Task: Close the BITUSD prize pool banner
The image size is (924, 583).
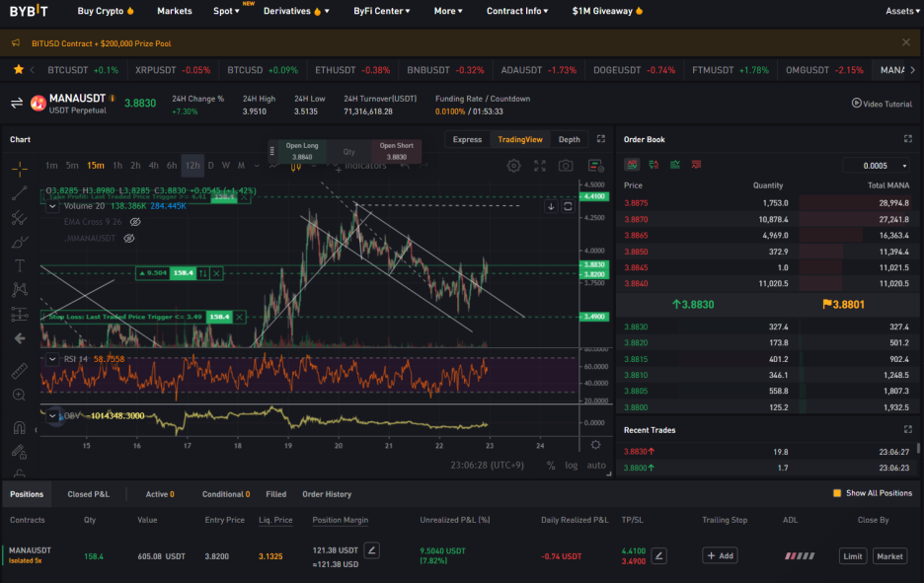Action: [905, 42]
